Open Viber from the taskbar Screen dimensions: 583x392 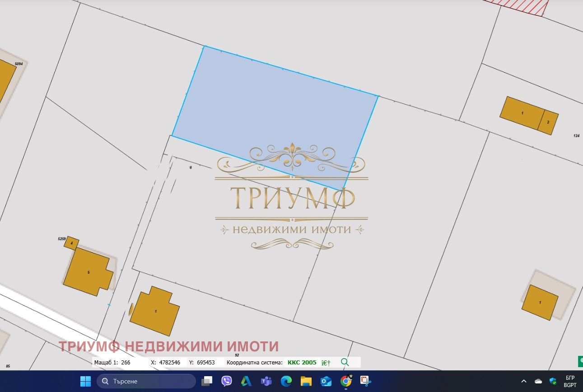pyautogui.click(x=226, y=381)
